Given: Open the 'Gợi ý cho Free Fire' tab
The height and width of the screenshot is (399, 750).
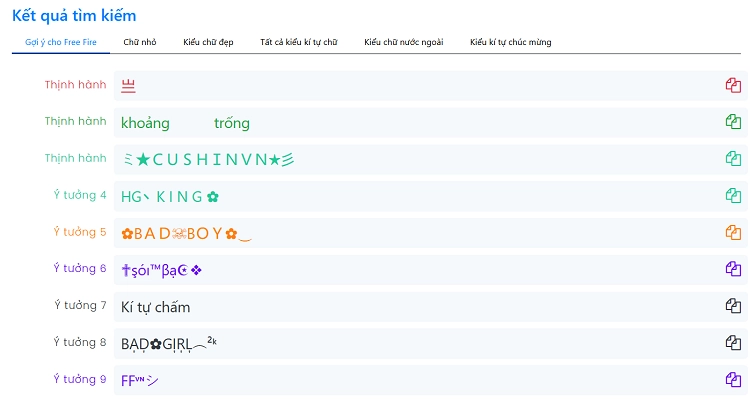Looking at the screenshot, I should click(x=61, y=42).
